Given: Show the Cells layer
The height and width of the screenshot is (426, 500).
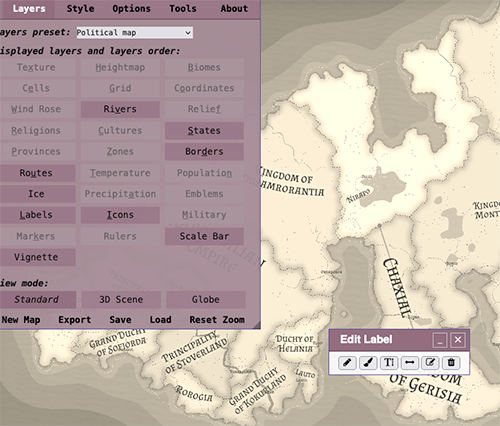Looking at the screenshot, I should click(36, 88).
